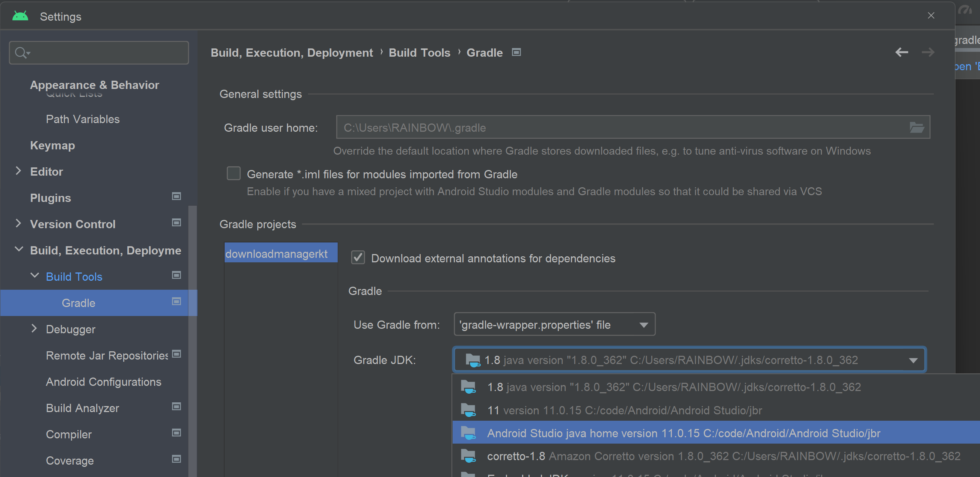Screen dimensions: 980x477
Task: Click the back navigation arrow
Action: [901, 52]
